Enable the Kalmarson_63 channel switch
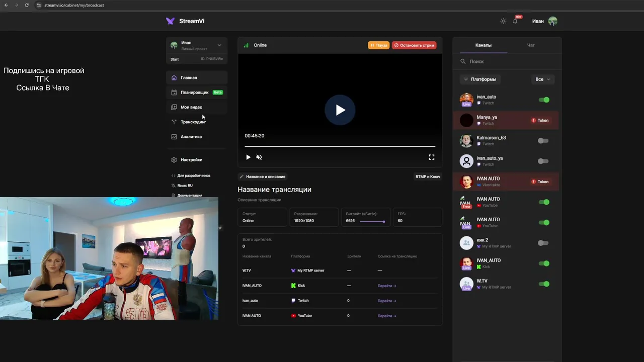The height and width of the screenshot is (362, 644). click(x=543, y=141)
